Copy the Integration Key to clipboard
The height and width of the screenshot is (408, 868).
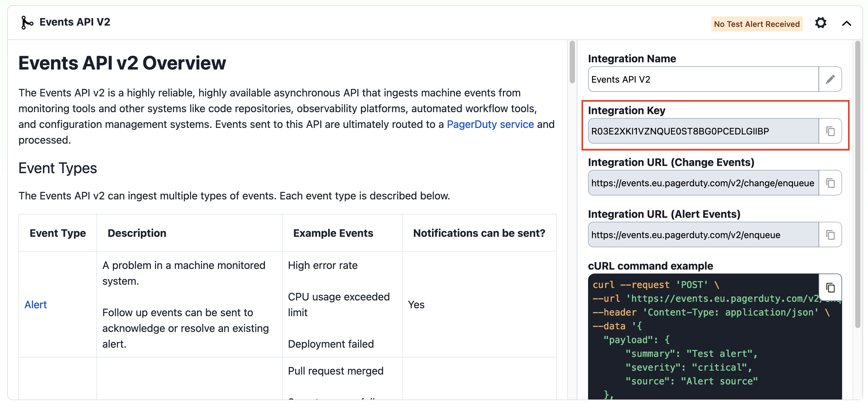830,131
